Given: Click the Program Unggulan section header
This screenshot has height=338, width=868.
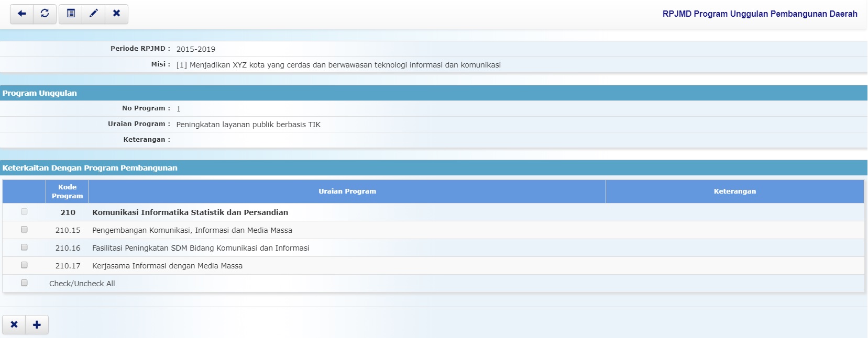Looking at the screenshot, I should click(x=40, y=93).
